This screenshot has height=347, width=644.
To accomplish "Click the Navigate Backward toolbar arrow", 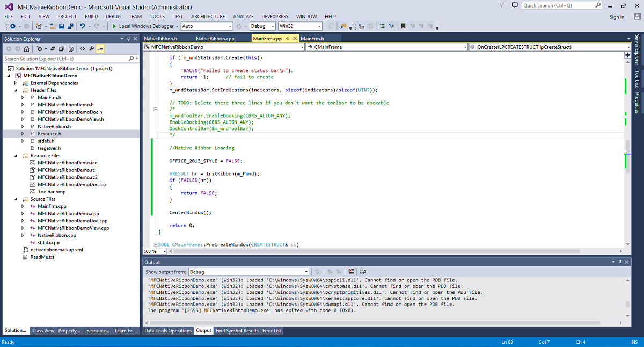I will [12, 26].
